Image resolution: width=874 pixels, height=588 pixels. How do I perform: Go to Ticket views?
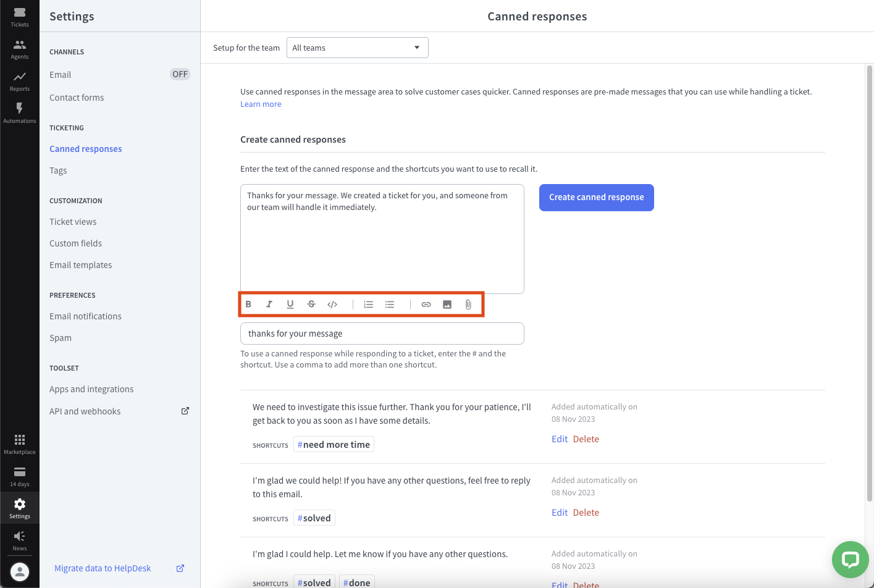[73, 222]
